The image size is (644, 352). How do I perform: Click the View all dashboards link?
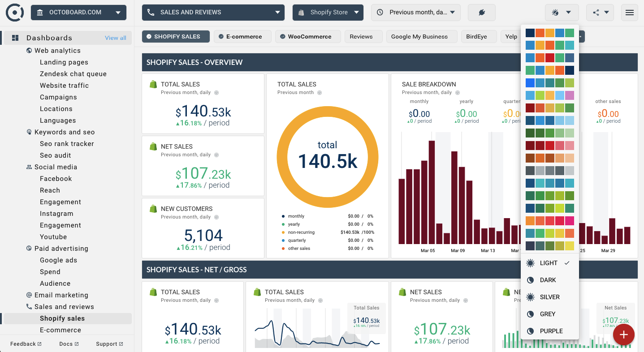115,38
